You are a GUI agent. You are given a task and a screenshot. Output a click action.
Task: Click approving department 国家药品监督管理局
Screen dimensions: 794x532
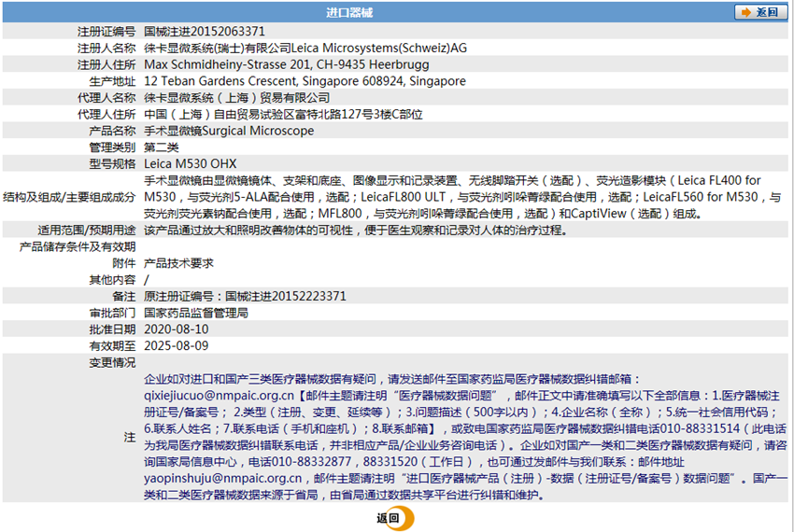click(196, 313)
